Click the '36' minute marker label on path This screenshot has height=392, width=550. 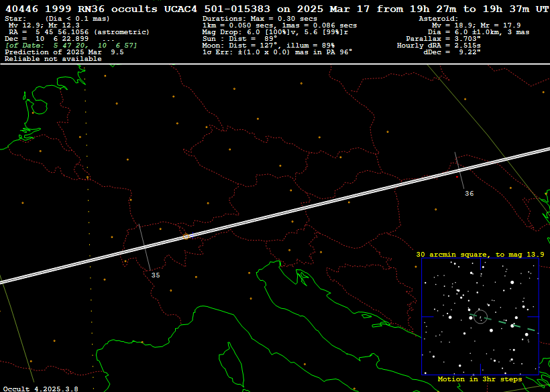tap(469, 194)
